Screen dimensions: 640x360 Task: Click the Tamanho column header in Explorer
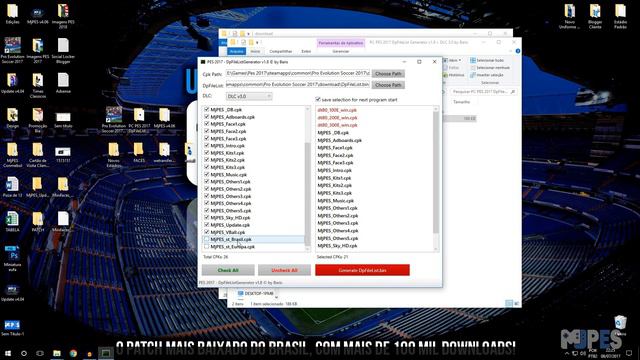462,102
